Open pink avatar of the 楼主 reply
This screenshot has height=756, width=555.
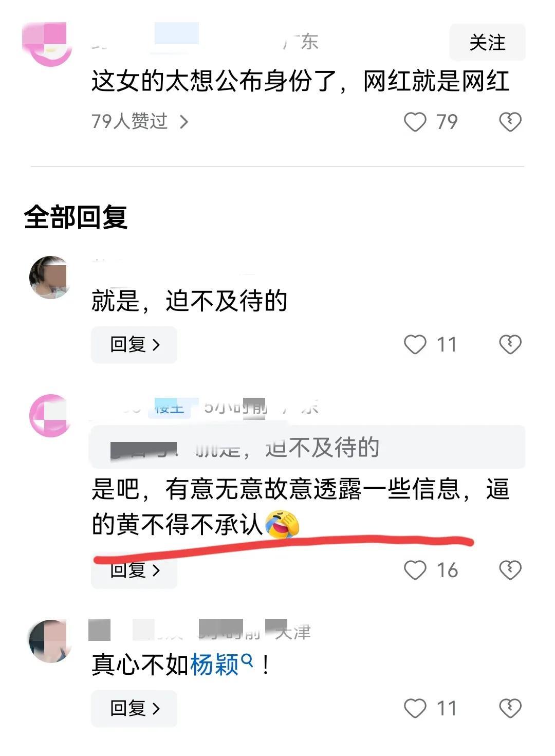(50, 415)
